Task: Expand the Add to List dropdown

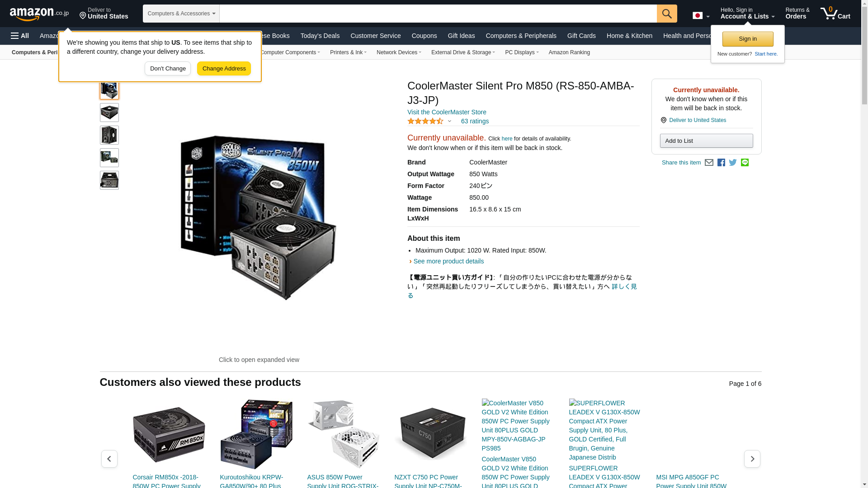Action: click(706, 141)
